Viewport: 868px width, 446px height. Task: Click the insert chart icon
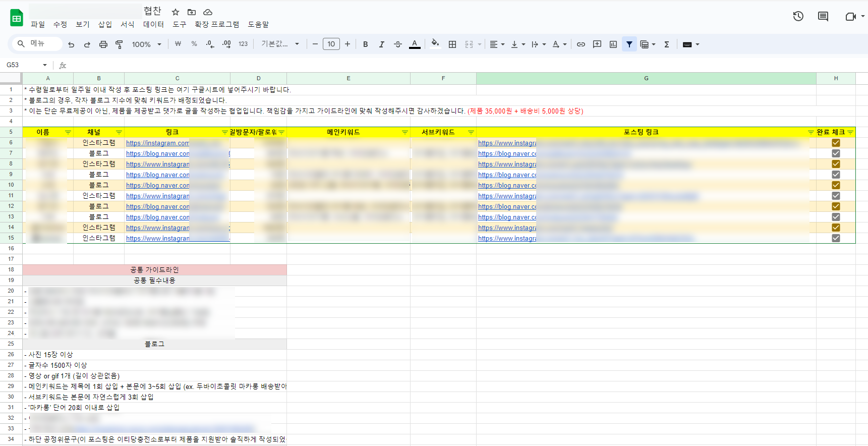pos(613,44)
